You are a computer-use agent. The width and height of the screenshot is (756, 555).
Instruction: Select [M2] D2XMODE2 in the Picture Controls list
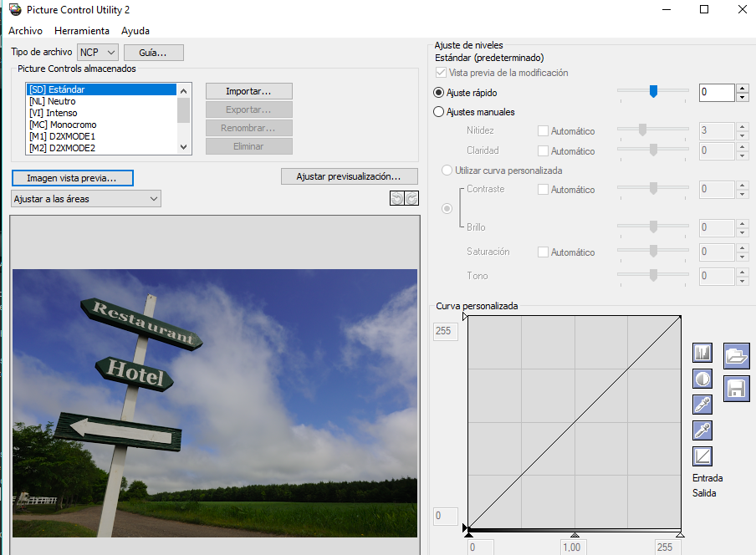coord(102,147)
